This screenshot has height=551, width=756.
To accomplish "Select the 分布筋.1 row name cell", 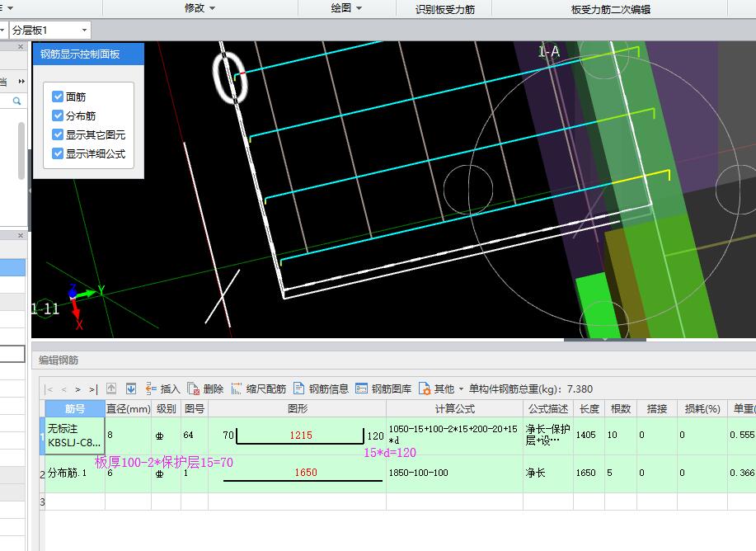I will pos(75,473).
